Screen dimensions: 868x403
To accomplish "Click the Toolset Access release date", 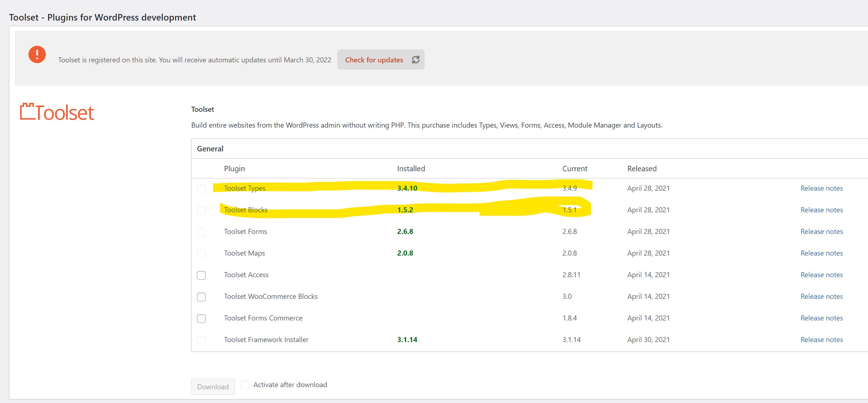I will pos(648,275).
